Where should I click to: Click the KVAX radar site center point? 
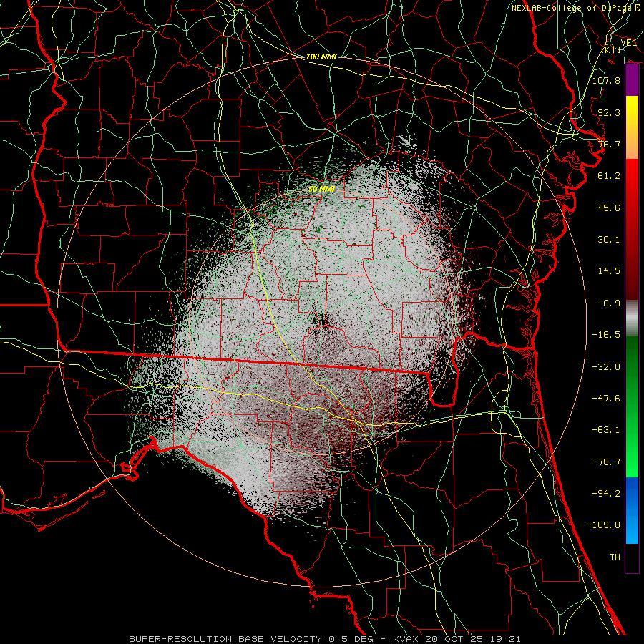[x=322, y=323]
